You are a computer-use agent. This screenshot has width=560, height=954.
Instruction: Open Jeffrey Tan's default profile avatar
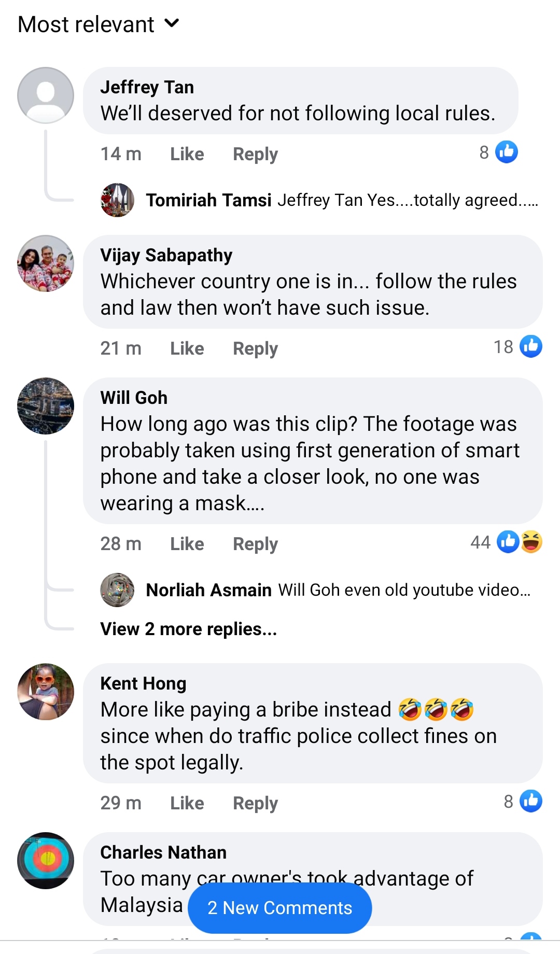click(x=46, y=95)
